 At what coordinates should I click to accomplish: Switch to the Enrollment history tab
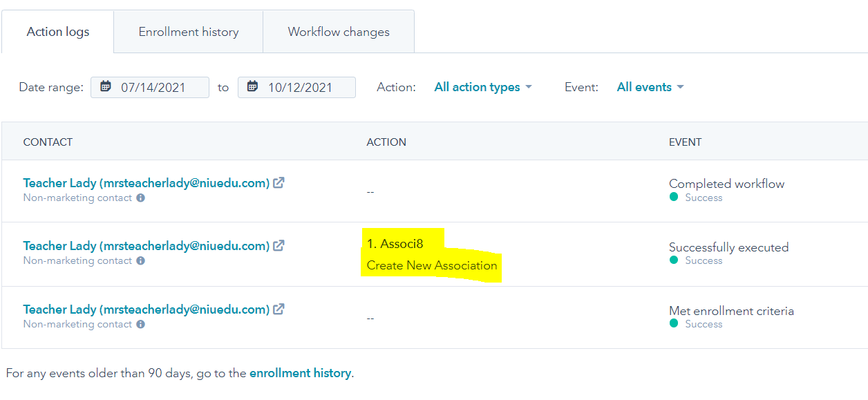point(189,32)
